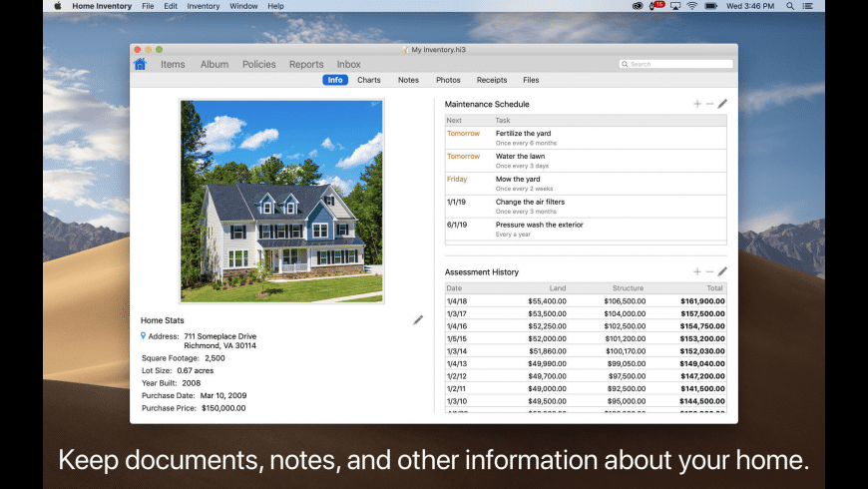This screenshot has height=489, width=868.
Task: Click the $141,500.00 total value
Action: click(702, 389)
